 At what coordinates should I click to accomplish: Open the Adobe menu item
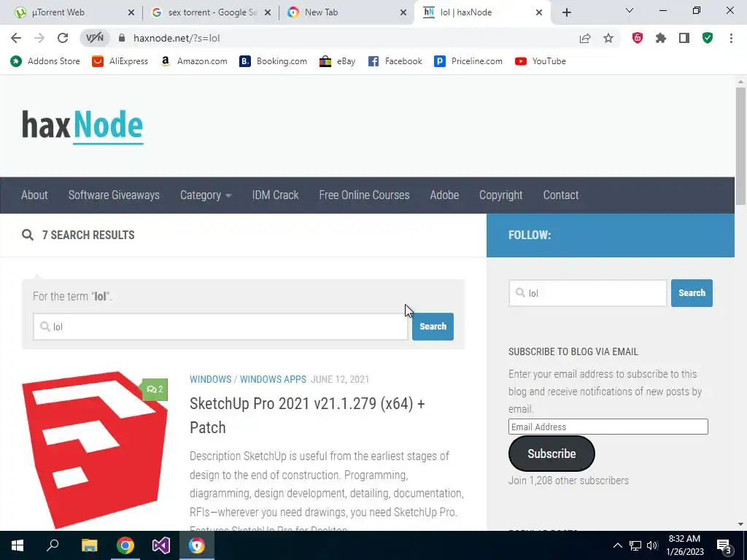[x=444, y=195]
